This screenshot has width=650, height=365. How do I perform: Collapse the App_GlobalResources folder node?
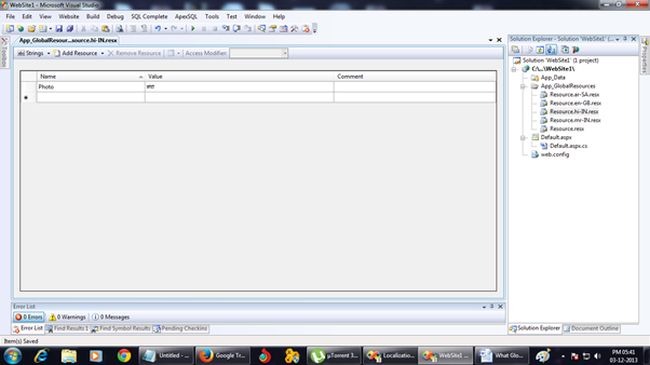point(523,86)
